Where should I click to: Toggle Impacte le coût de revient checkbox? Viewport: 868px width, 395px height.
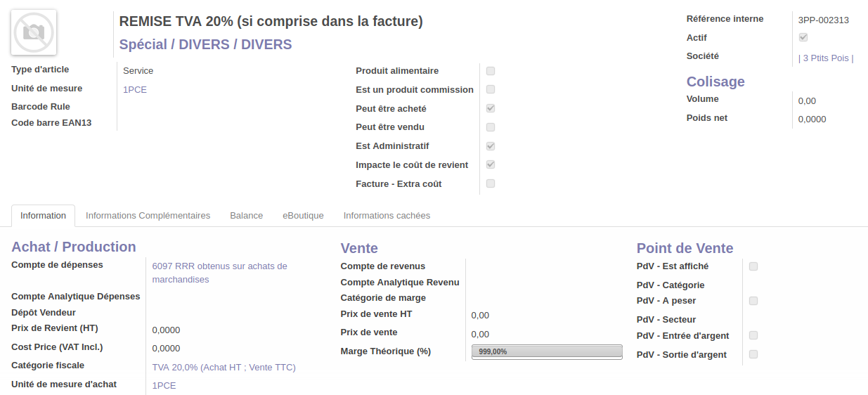(x=491, y=164)
